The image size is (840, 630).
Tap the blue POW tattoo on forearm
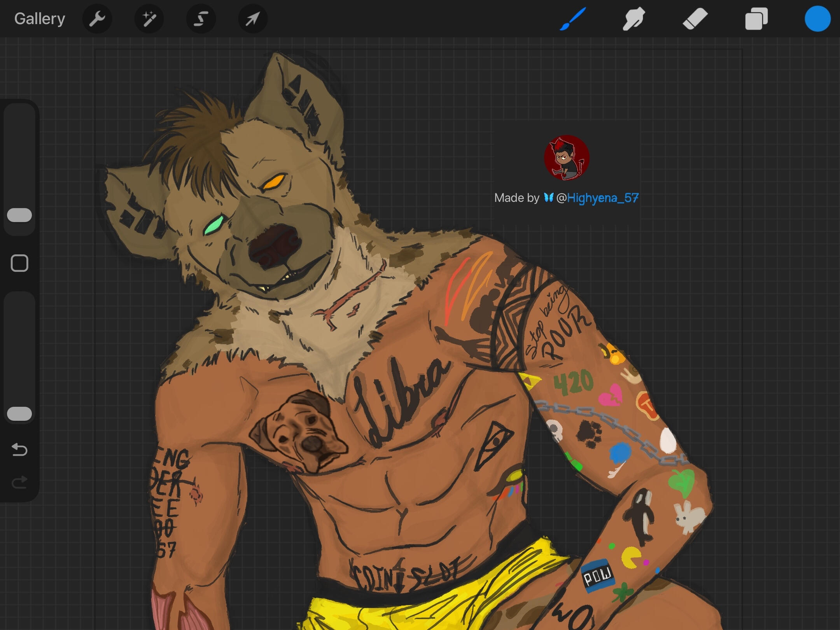(x=598, y=576)
